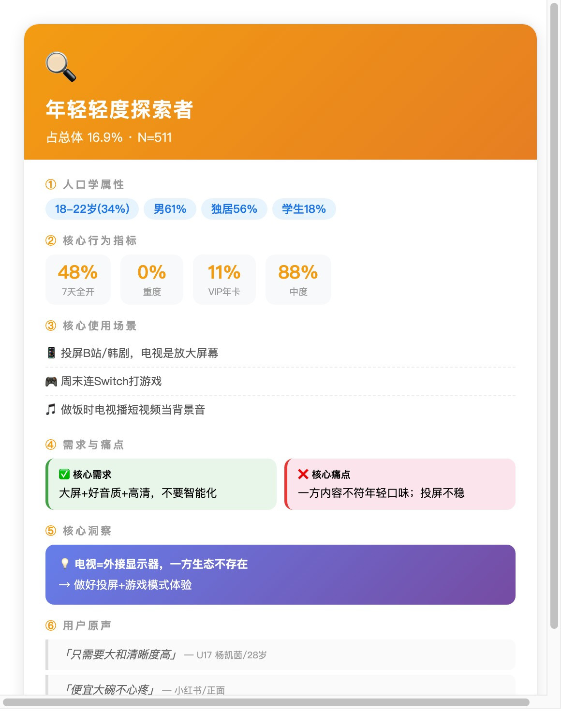Click the horizontal scrollbar at the bottom
The image size is (561, 728).
pyautogui.click(x=266, y=702)
